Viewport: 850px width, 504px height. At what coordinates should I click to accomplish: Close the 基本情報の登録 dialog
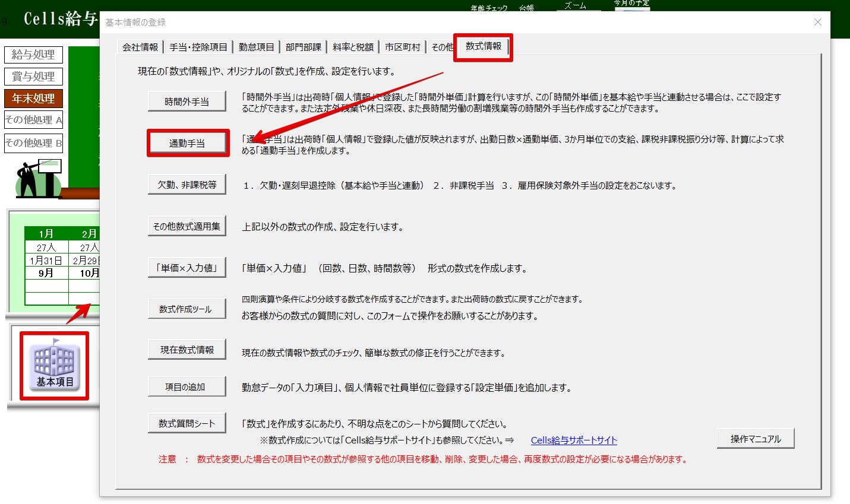point(817,22)
